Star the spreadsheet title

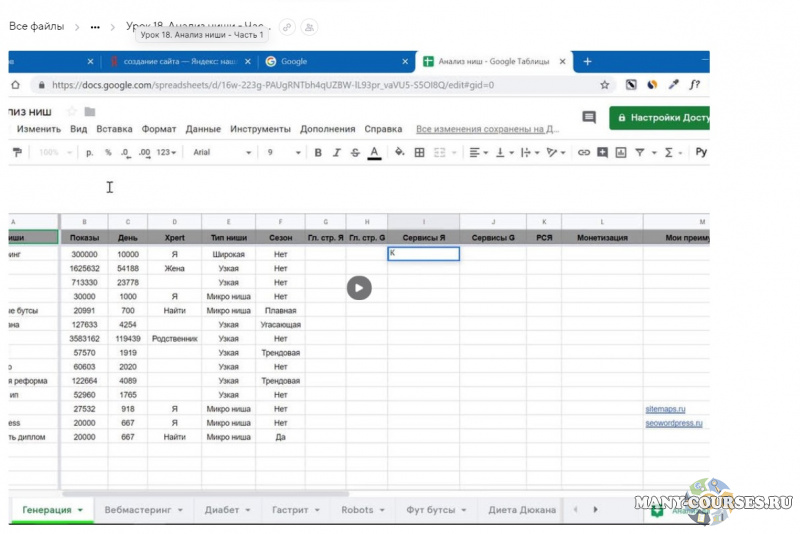coord(71,111)
